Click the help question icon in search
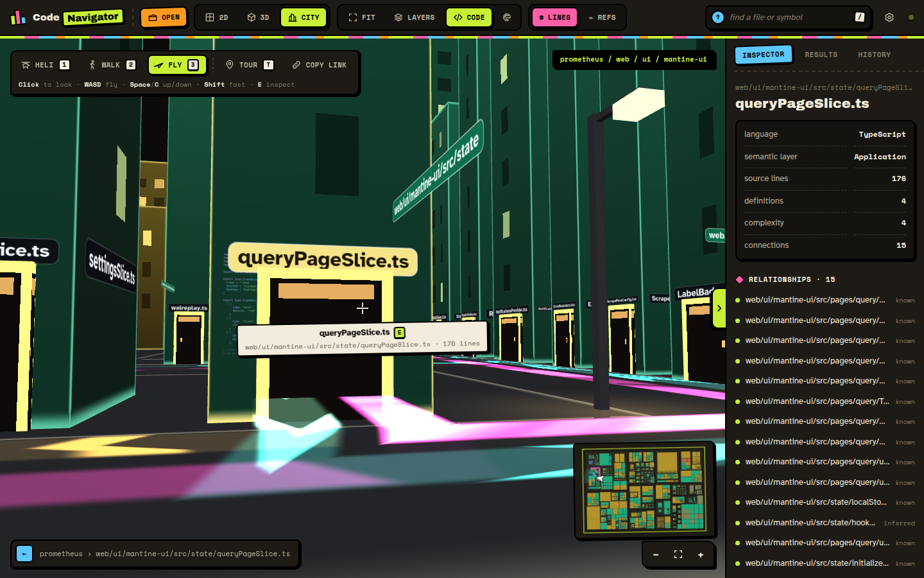Screen dimensions: 924x578 [x=718, y=17]
